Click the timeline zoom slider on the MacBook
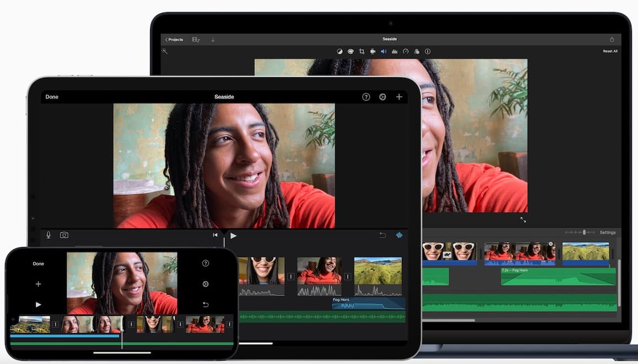 (x=584, y=232)
